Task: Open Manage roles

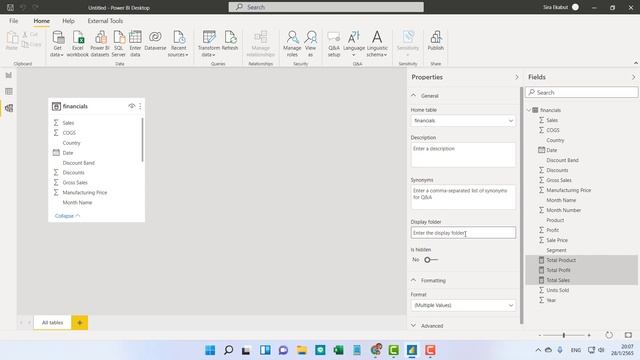Action: pyautogui.click(x=292, y=44)
